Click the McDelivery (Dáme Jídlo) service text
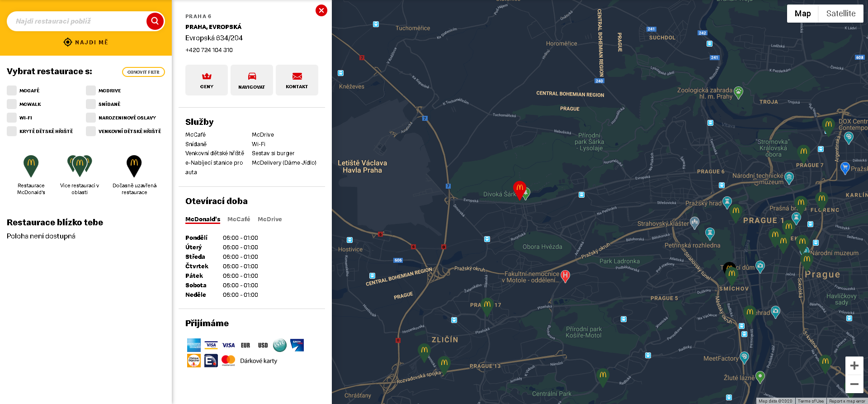 pyautogui.click(x=284, y=162)
